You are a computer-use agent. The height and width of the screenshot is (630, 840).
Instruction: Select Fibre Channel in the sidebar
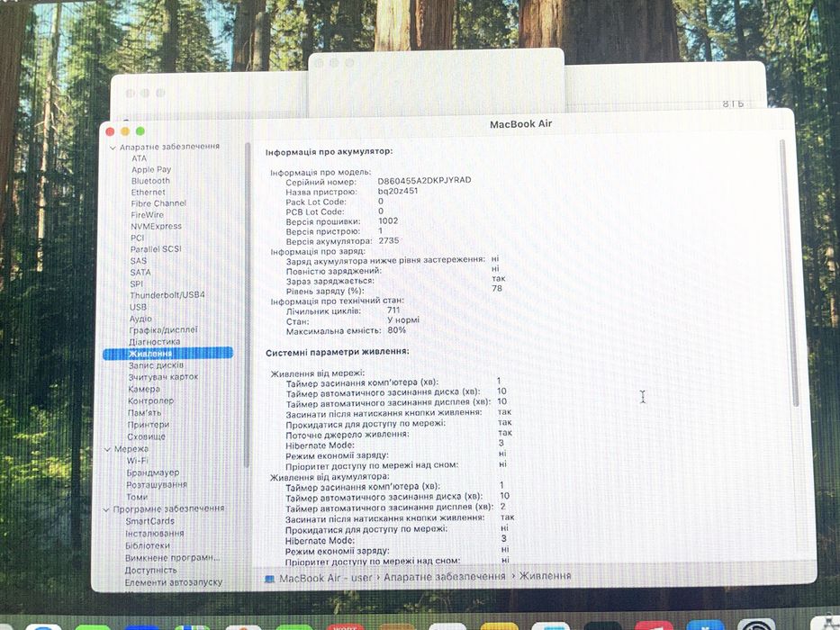click(x=158, y=203)
